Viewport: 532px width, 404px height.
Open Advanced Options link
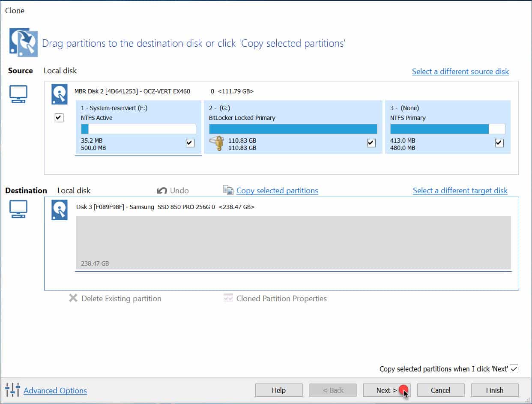click(55, 391)
